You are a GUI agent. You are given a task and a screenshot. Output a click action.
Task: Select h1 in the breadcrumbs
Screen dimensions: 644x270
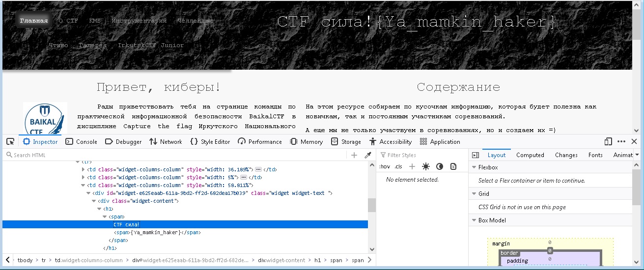pyautogui.click(x=317, y=260)
